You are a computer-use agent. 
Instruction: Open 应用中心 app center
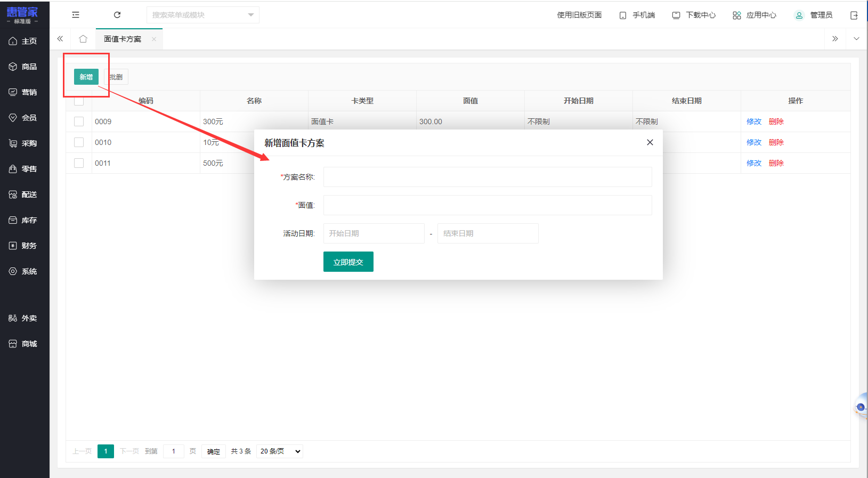click(755, 15)
